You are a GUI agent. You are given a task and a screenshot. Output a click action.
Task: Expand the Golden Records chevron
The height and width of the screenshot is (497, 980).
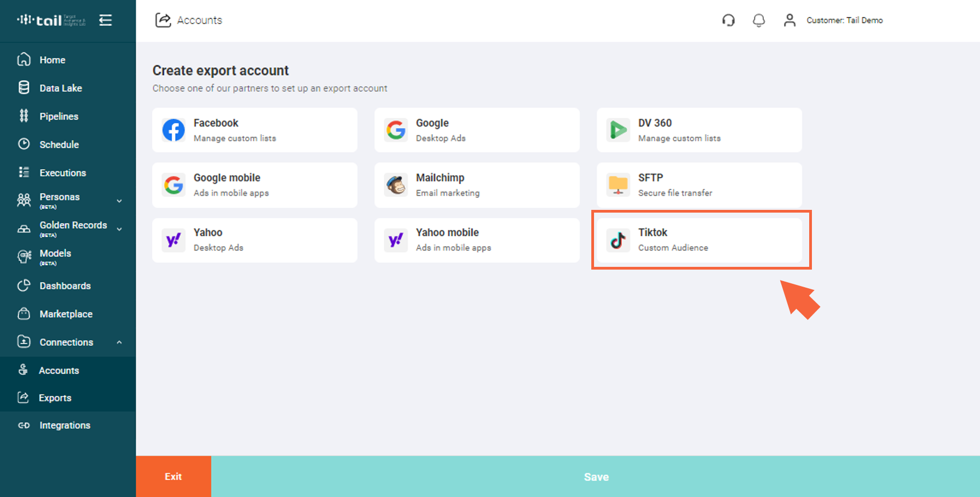pos(119,229)
